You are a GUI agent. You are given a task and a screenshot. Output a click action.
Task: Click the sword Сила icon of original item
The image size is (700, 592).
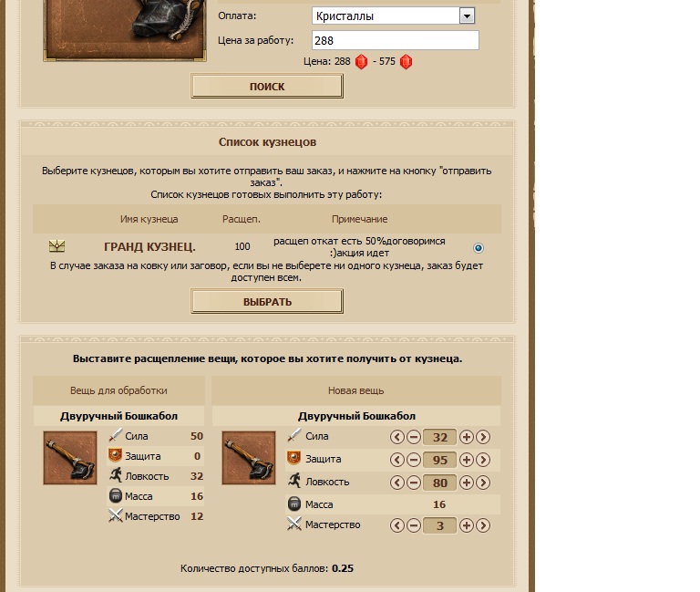[x=115, y=435]
